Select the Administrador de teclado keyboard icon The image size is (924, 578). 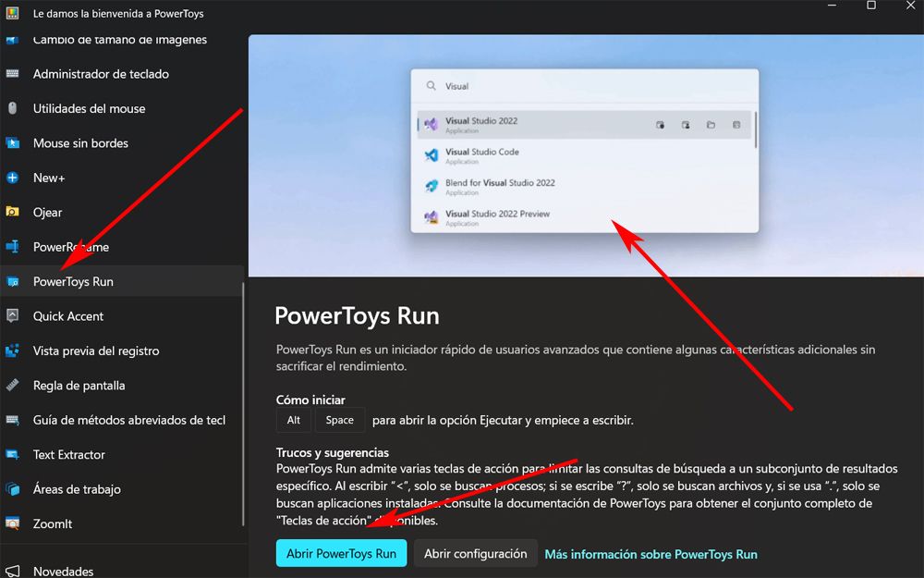pyautogui.click(x=13, y=74)
